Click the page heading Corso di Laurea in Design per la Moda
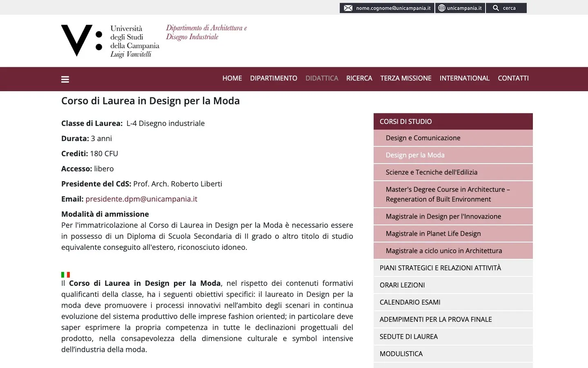 click(x=150, y=101)
